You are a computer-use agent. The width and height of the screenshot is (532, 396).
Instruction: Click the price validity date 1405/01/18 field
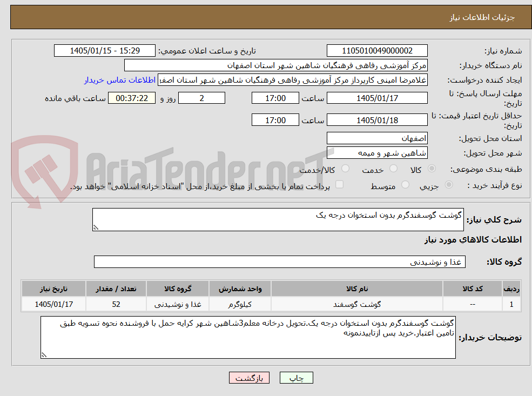coord(377,120)
